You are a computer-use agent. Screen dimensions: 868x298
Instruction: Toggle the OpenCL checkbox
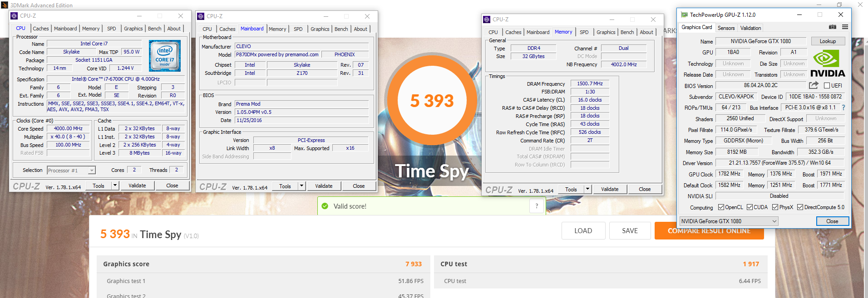click(721, 207)
